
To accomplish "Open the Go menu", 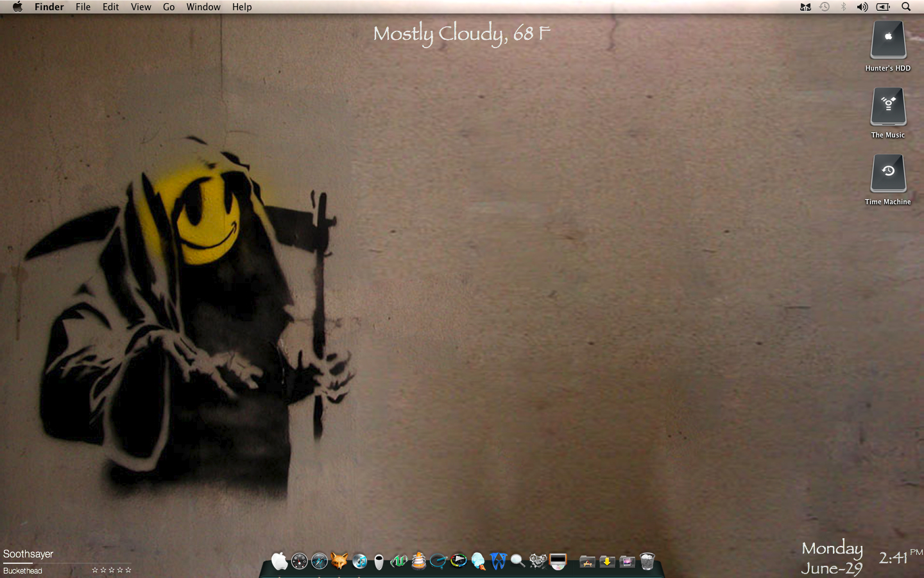I will 169,7.
